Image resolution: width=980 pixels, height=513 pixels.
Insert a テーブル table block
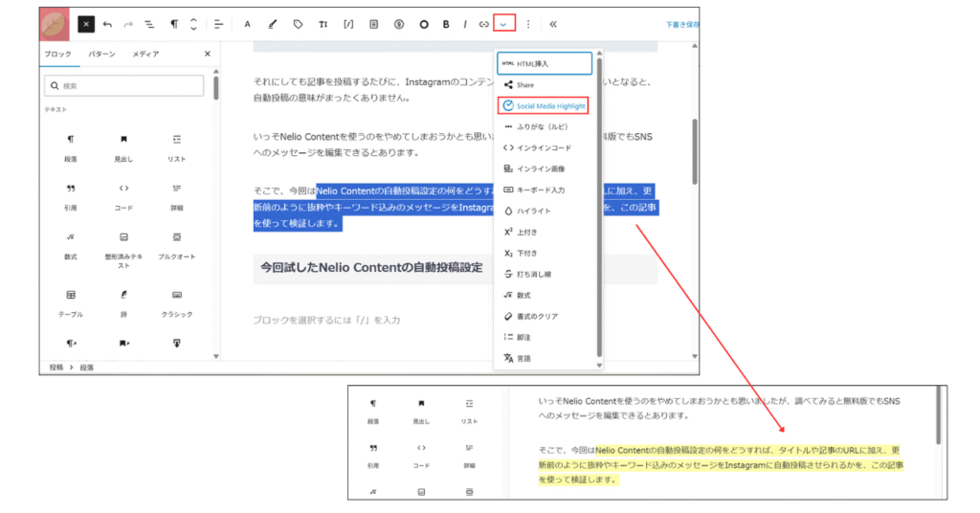[71, 303]
